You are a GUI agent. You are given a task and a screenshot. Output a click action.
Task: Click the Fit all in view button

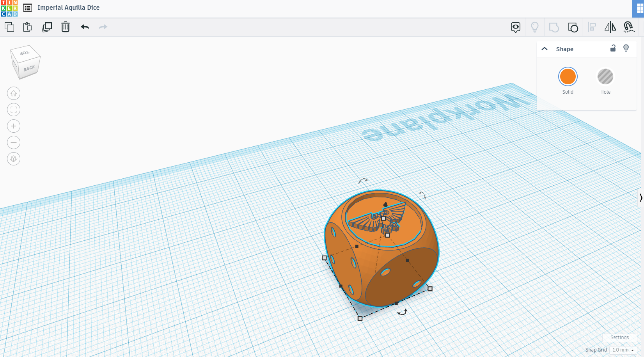pos(14,110)
